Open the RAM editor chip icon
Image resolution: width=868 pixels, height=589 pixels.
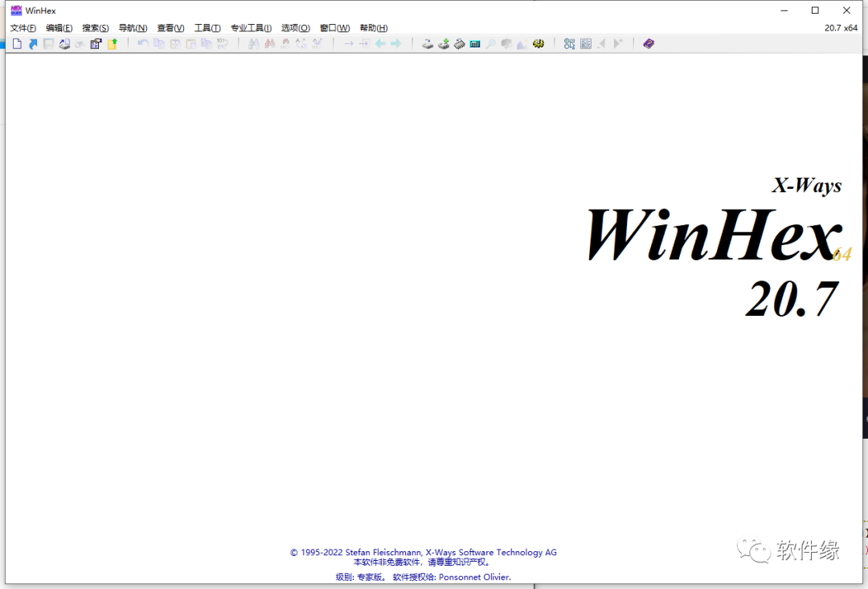460,43
